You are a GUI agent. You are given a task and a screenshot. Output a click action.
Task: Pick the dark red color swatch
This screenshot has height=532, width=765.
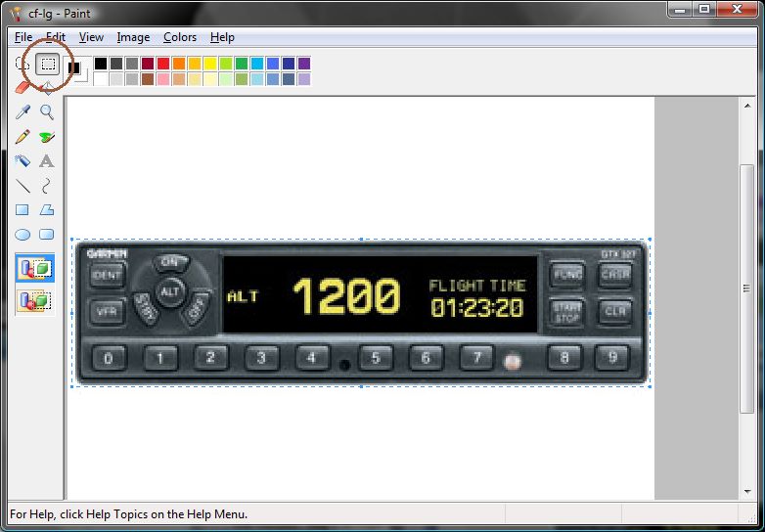click(148, 64)
